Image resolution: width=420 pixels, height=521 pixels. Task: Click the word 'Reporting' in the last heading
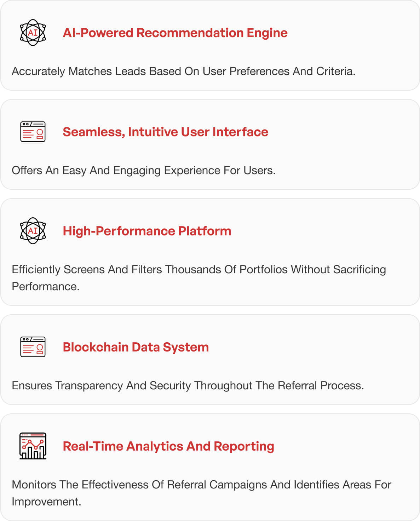(244, 446)
